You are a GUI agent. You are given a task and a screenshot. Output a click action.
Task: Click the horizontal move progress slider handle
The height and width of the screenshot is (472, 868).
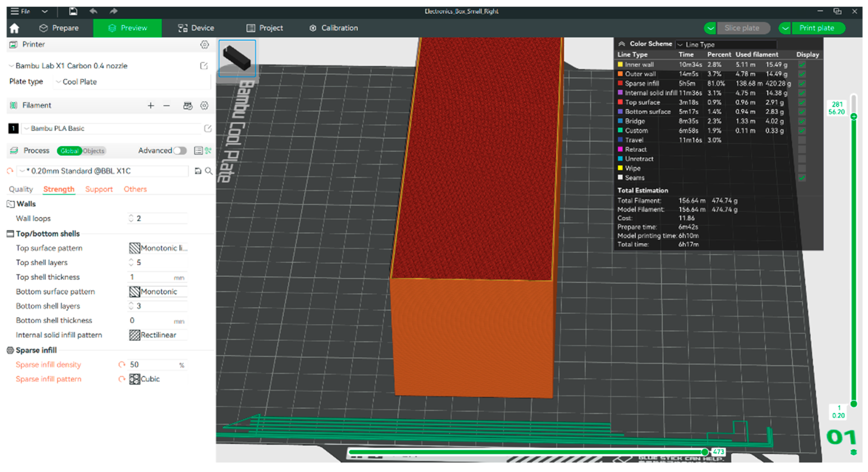click(x=705, y=452)
